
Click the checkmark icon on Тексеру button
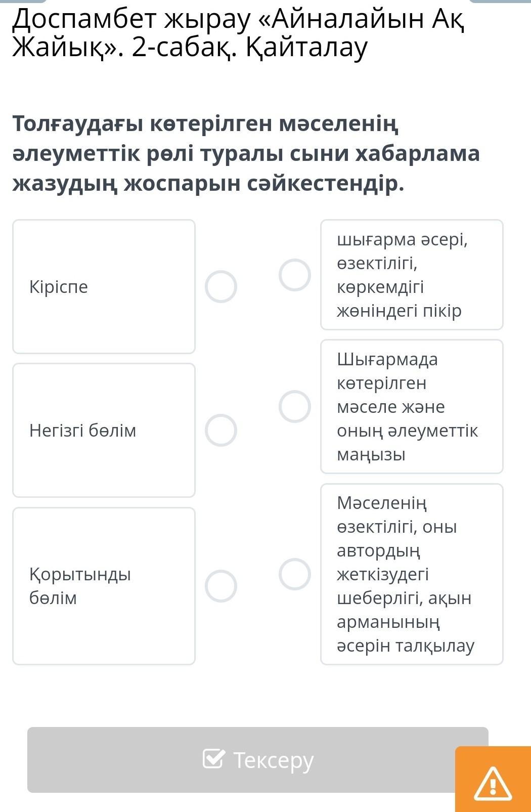pos(213,758)
